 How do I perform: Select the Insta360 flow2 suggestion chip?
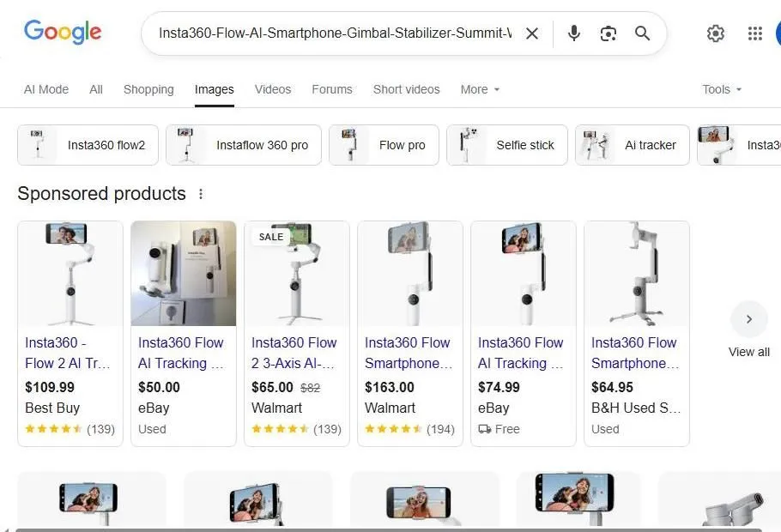[87, 145]
